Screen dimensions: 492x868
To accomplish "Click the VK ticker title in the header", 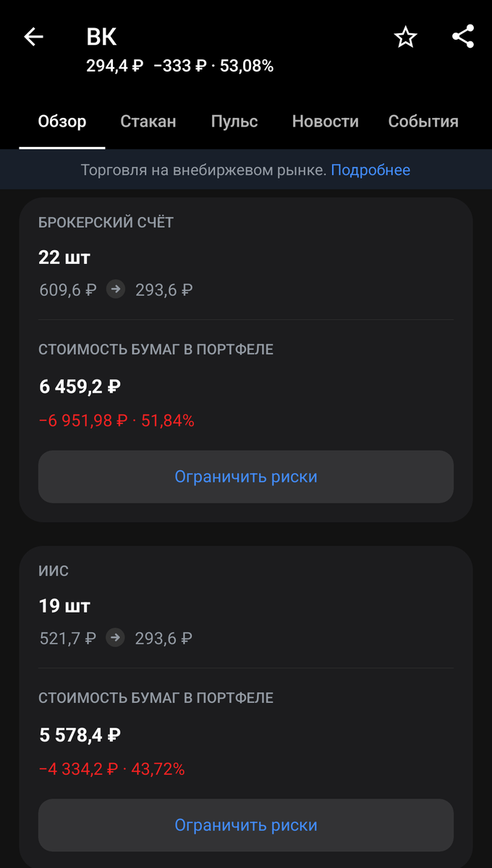I will click(101, 37).
